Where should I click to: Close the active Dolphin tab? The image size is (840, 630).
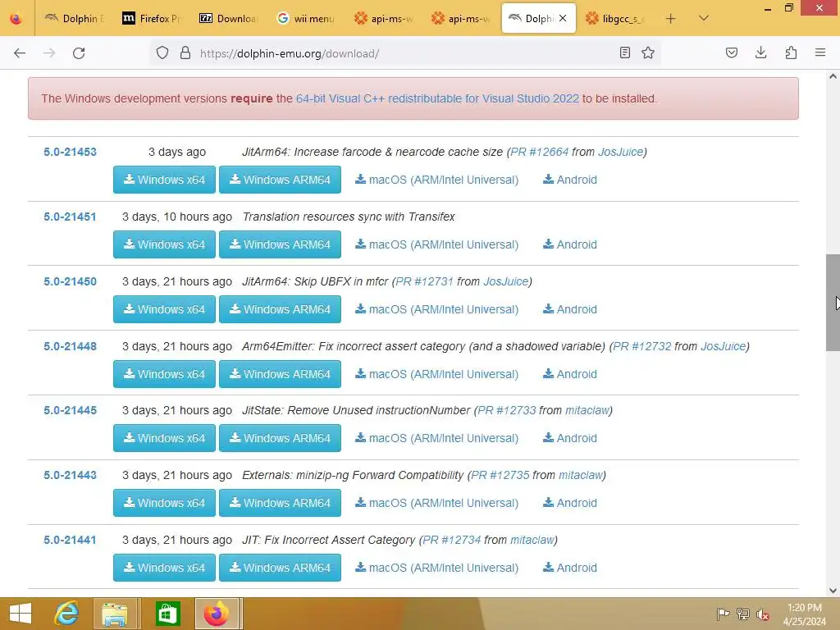(x=563, y=18)
